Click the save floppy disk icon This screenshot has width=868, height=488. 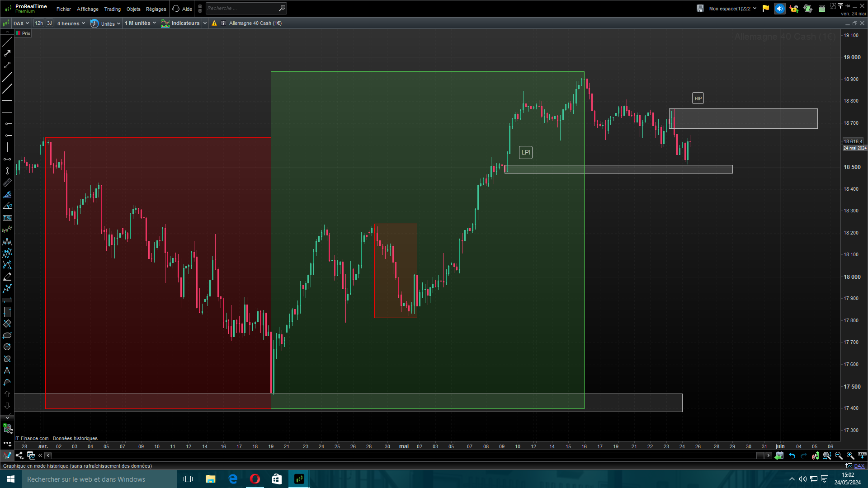pyautogui.click(x=700, y=9)
